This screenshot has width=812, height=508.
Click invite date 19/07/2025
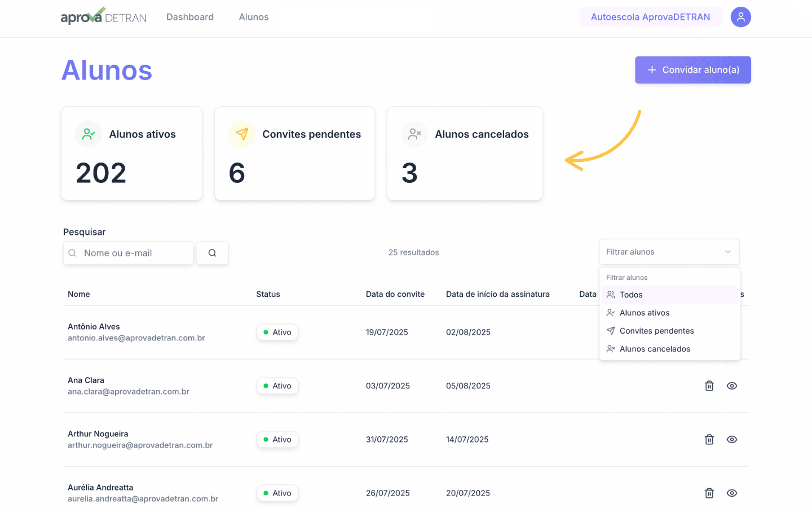[387, 332]
